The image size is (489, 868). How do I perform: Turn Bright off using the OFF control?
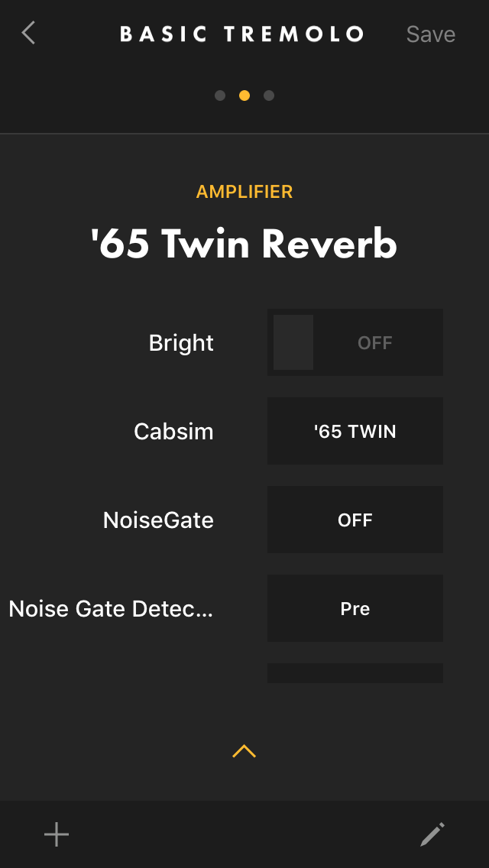tap(374, 342)
